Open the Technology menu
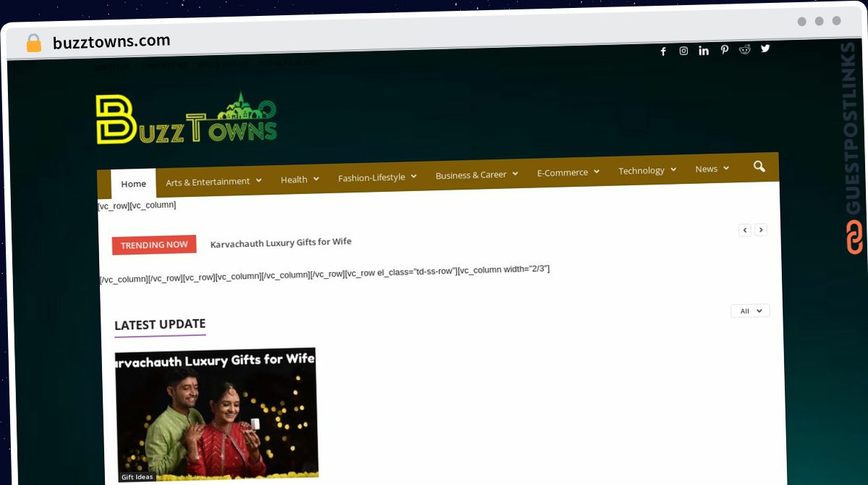Viewport: 868px width, 485px height. pyautogui.click(x=647, y=170)
